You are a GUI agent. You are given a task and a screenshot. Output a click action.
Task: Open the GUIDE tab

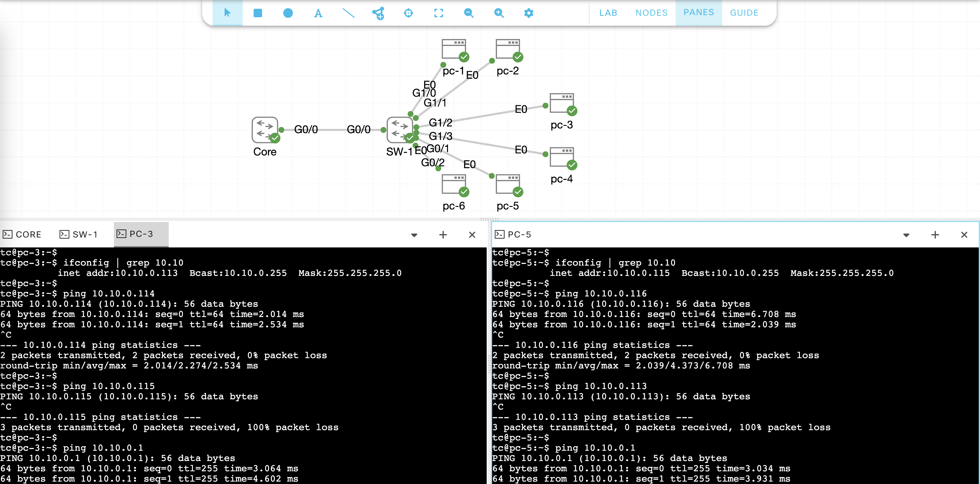pyautogui.click(x=744, y=13)
